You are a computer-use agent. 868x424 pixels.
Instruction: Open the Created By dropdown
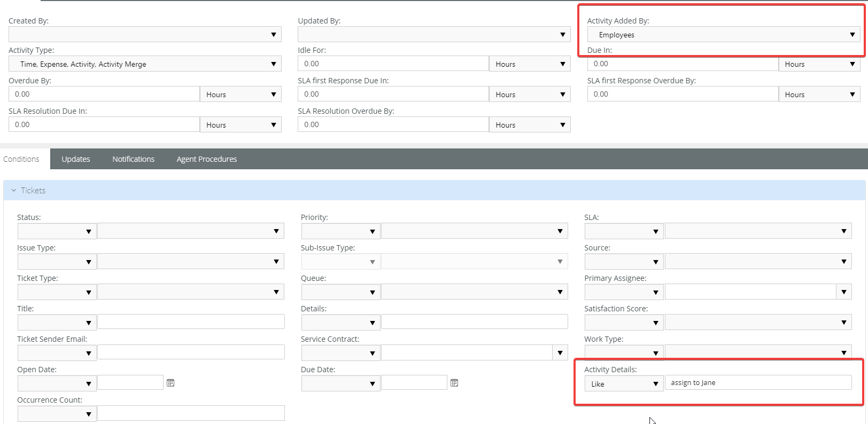[x=145, y=35]
